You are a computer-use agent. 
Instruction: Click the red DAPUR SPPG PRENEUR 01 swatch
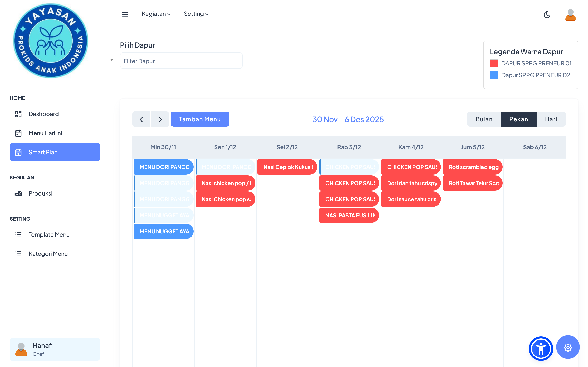tap(494, 63)
